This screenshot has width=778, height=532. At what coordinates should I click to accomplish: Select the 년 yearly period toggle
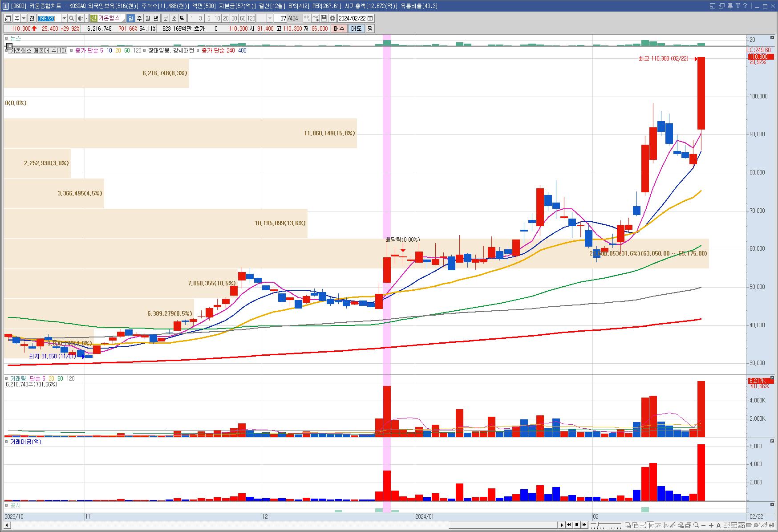156,18
